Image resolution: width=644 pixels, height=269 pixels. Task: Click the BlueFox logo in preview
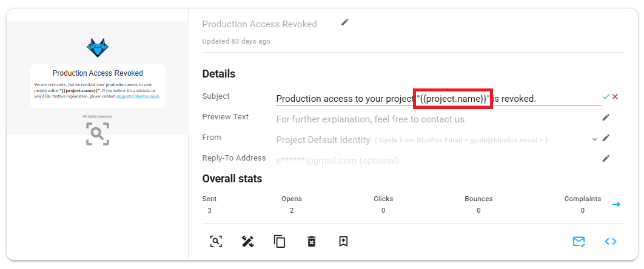point(98,48)
